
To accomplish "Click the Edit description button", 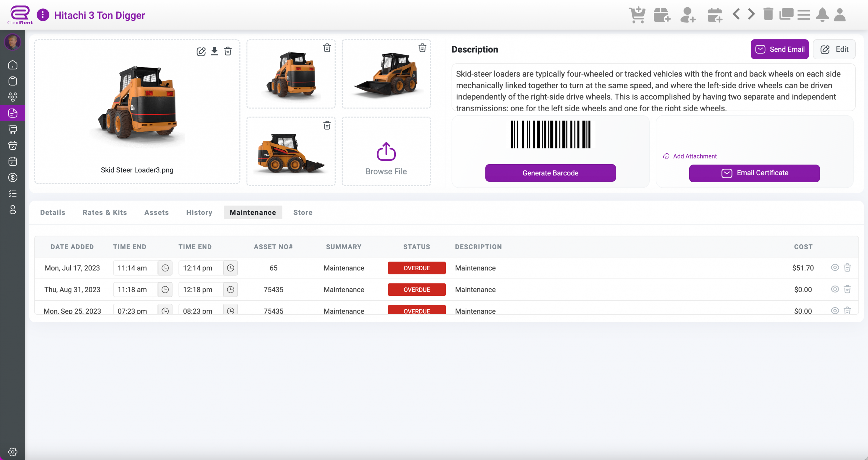I will [x=834, y=49].
